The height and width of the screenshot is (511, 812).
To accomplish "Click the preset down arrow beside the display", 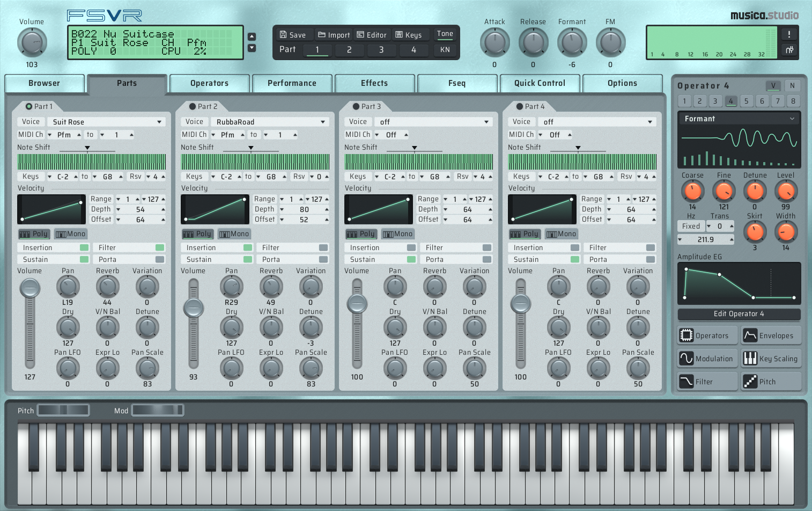I will point(252,48).
